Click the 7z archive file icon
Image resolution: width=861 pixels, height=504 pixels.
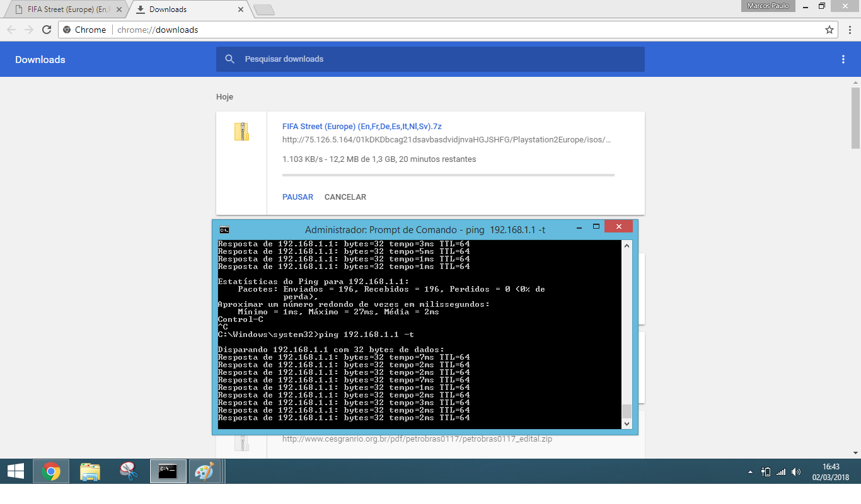(x=241, y=132)
